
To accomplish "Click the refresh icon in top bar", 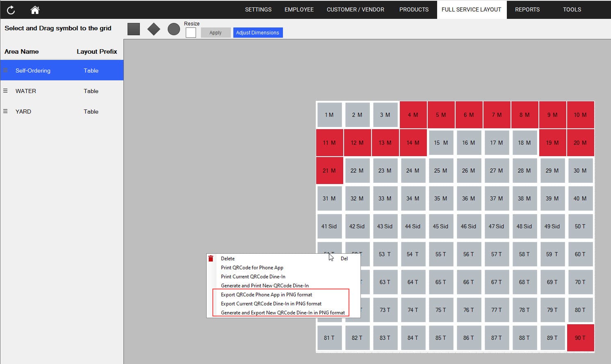I will (x=11, y=10).
